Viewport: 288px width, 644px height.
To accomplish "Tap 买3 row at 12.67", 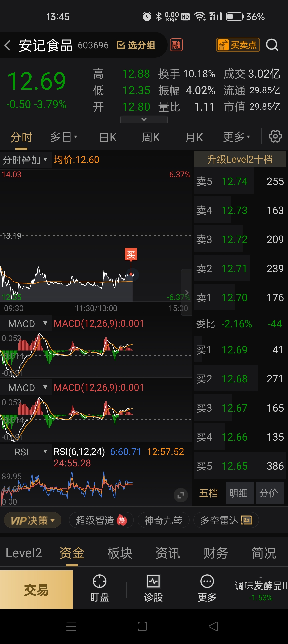I will 240,408.
